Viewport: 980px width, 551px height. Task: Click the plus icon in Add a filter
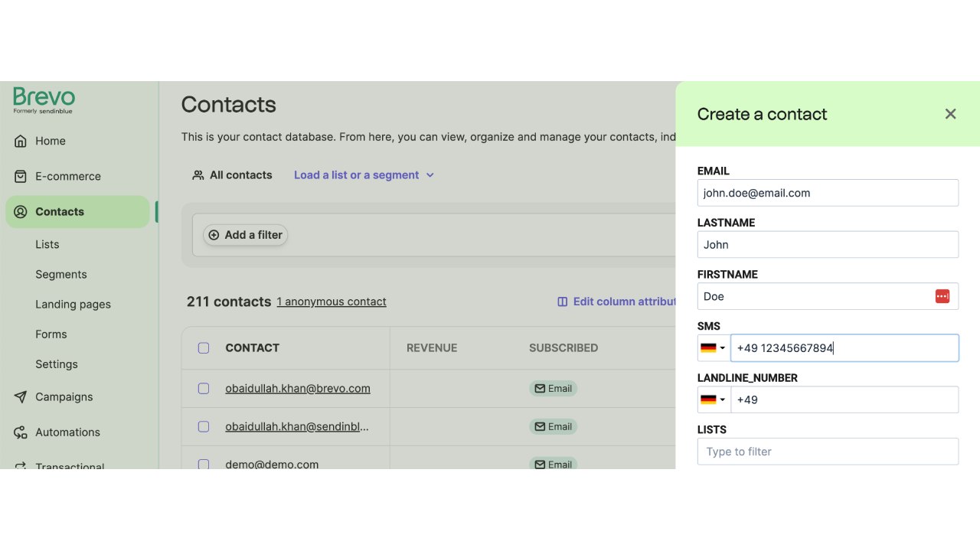pyautogui.click(x=214, y=235)
